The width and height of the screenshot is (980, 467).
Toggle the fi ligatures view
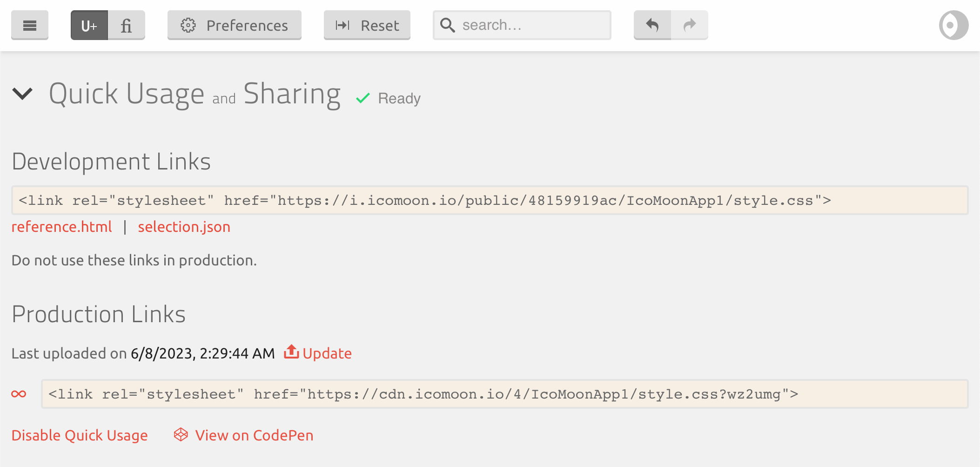pos(126,25)
